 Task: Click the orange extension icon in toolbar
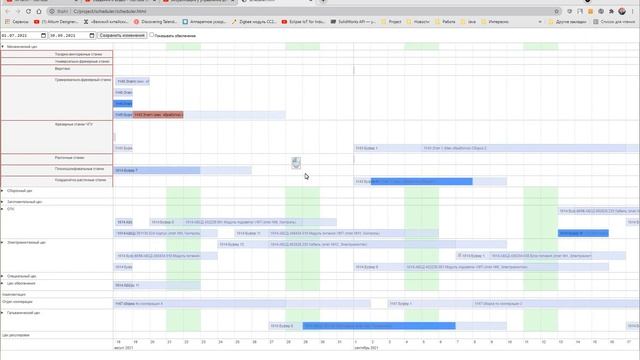tap(590, 11)
